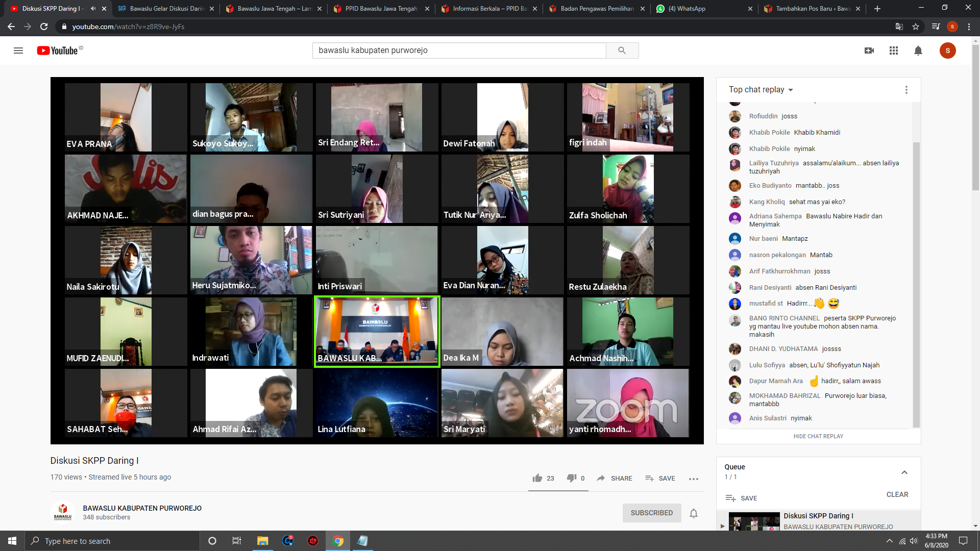This screenshot has width=980, height=551.
Task: Clear the queue with CLEAR button
Action: tap(897, 494)
